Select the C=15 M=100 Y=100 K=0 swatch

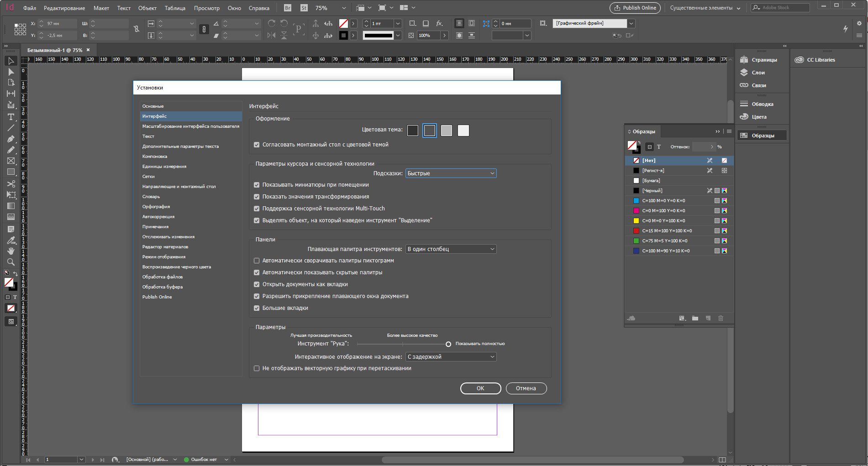click(667, 231)
